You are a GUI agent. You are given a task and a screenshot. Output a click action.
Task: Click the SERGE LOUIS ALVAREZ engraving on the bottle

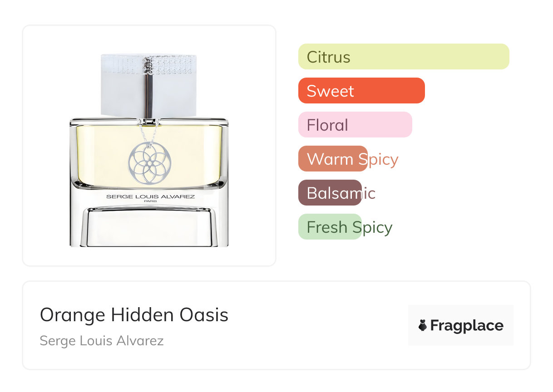[x=150, y=197]
